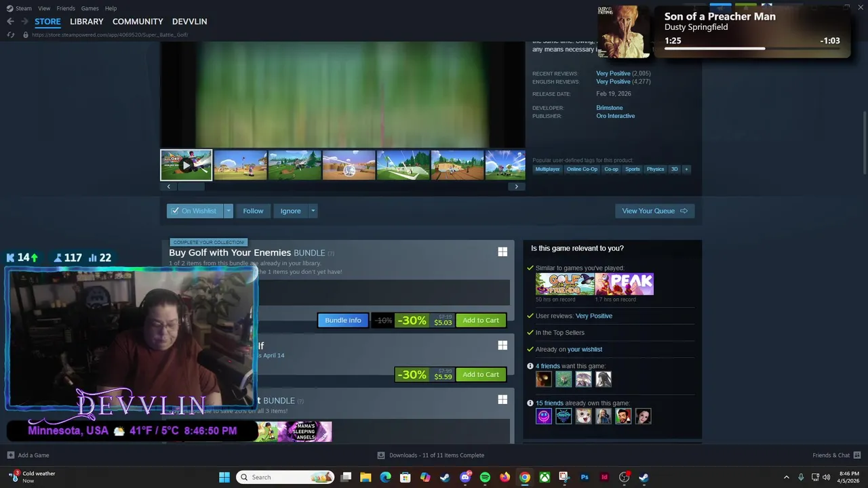Open Spotify from the taskbar
This screenshot has height=488, width=868.
pyautogui.click(x=485, y=477)
